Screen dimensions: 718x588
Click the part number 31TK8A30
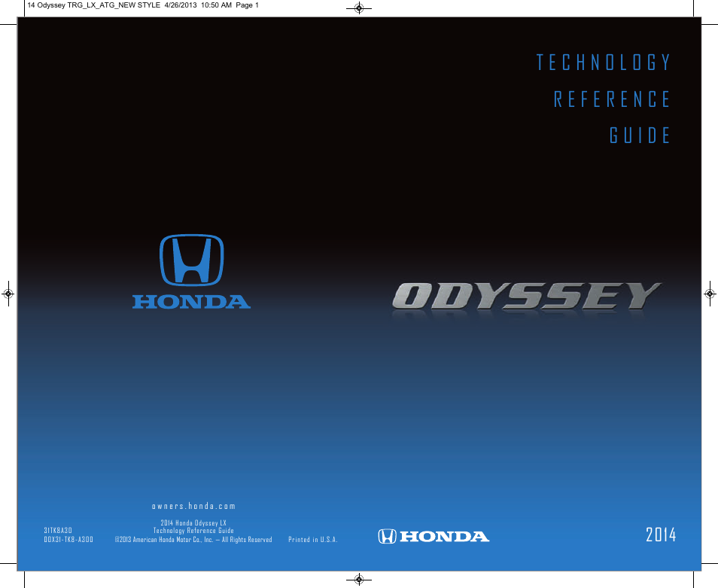point(58,530)
